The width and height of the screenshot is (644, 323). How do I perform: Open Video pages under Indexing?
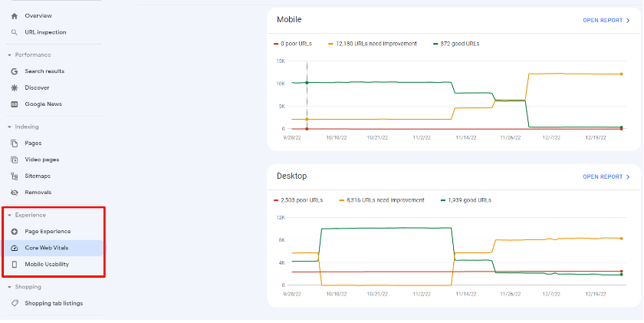[x=41, y=160]
